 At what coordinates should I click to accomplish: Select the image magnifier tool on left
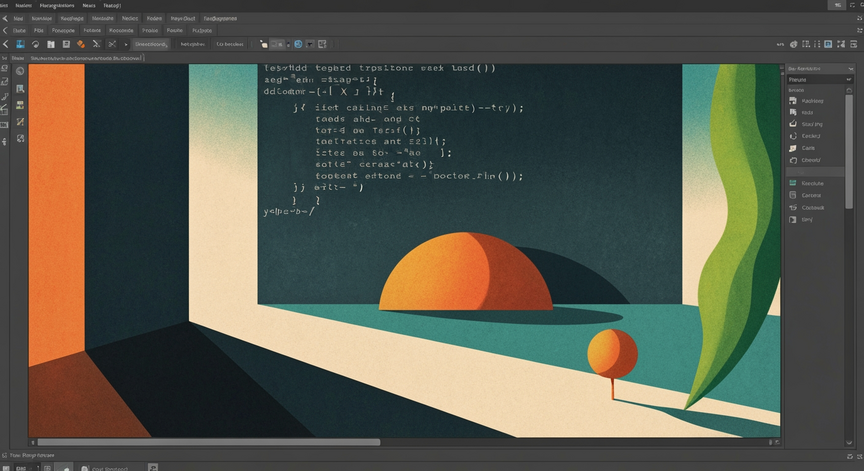click(x=20, y=89)
